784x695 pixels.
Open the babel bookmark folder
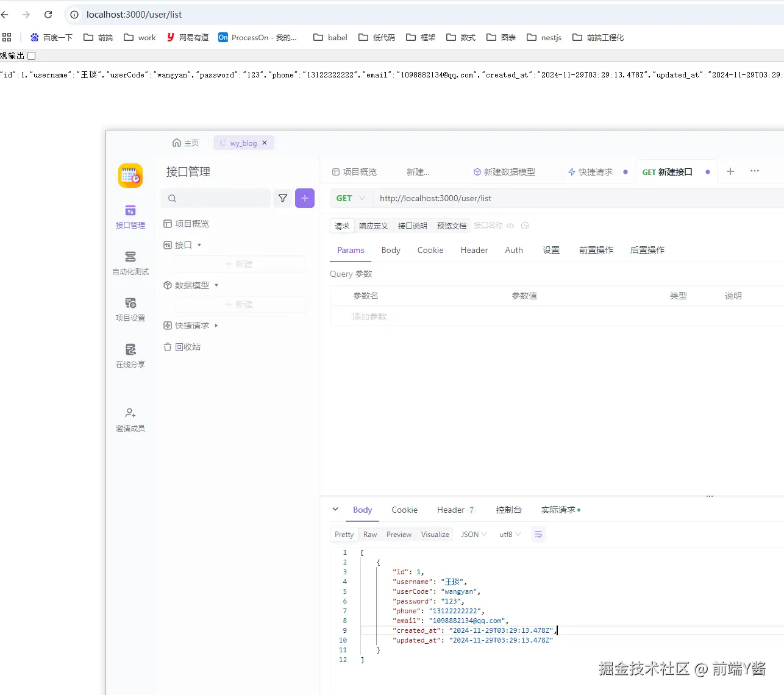pyautogui.click(x=330, y=37)
